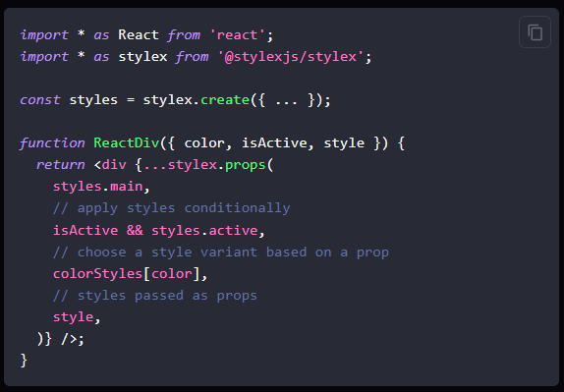Click the 'react' import string
Viewport: 564px width, 392px height.
point(237,35)
